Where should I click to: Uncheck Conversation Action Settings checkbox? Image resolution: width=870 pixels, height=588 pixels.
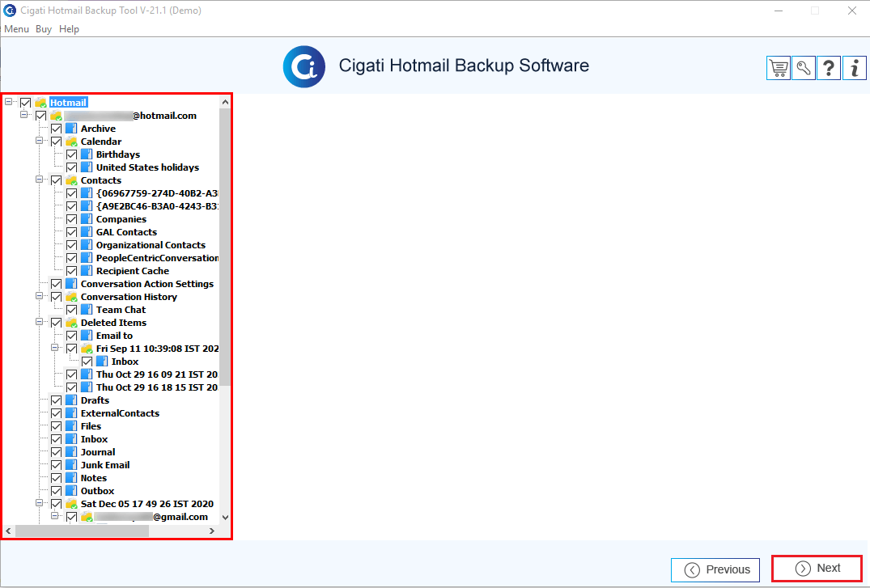[56, 284]
